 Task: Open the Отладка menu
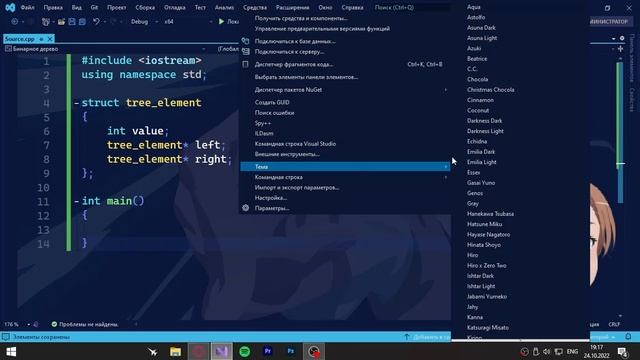174,7
